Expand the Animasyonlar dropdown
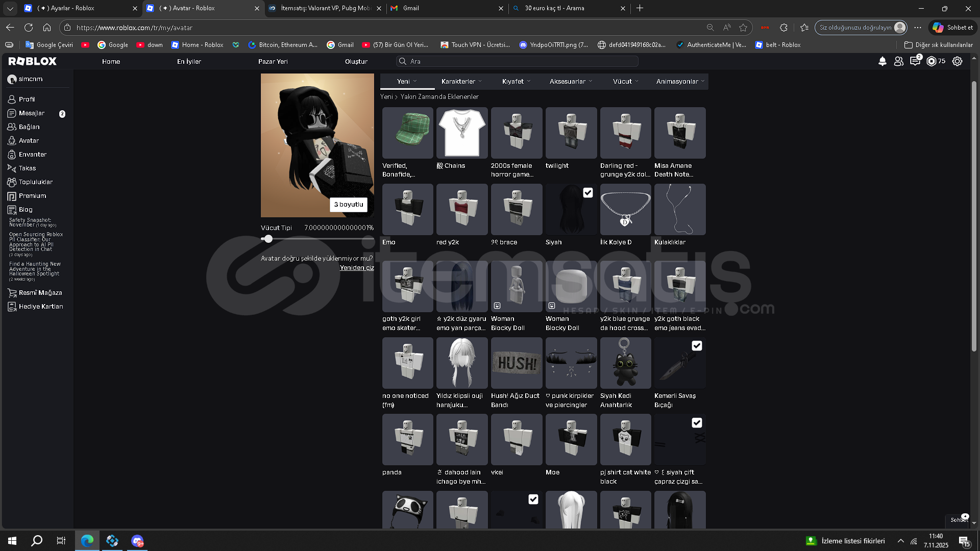The width and height of the screenshot is (980, 551). tap(680, 82)
